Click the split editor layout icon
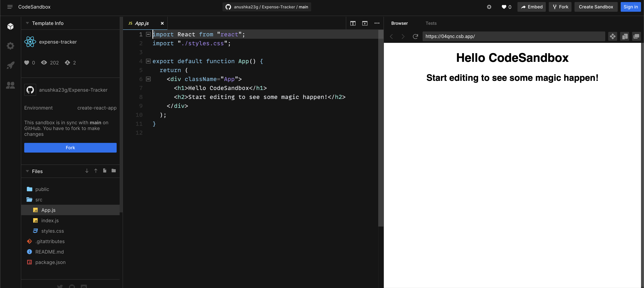The width and height of the screenshot is (644, 288). (x=353, y=23)
